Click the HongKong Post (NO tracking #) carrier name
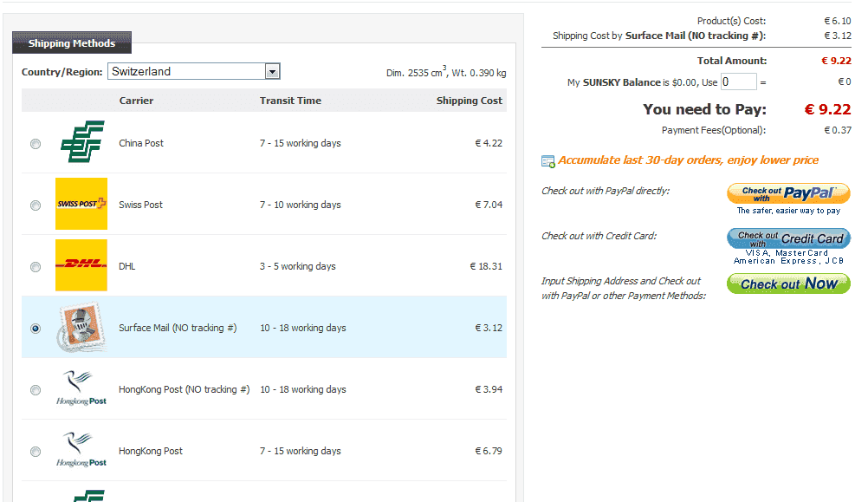Image resolution: width=868 pixels, height=502 pixels. pyautogui.click(x=185, y=389)
